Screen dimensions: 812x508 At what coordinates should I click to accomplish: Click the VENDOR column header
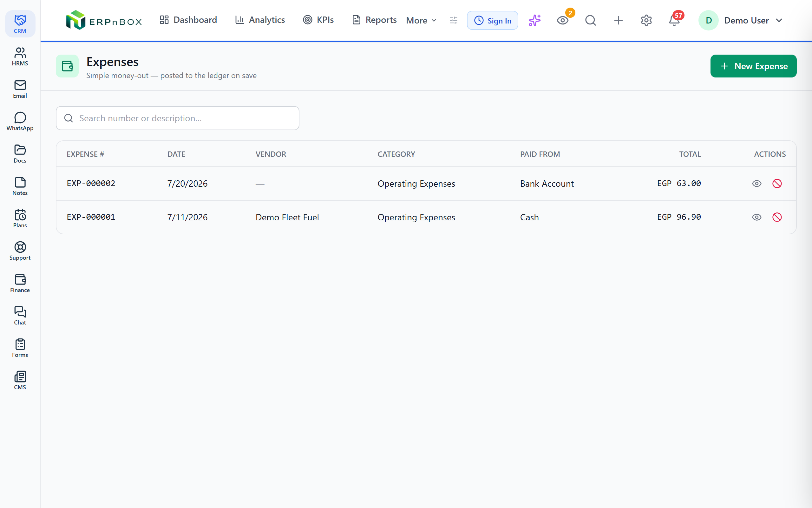point(271,154)
